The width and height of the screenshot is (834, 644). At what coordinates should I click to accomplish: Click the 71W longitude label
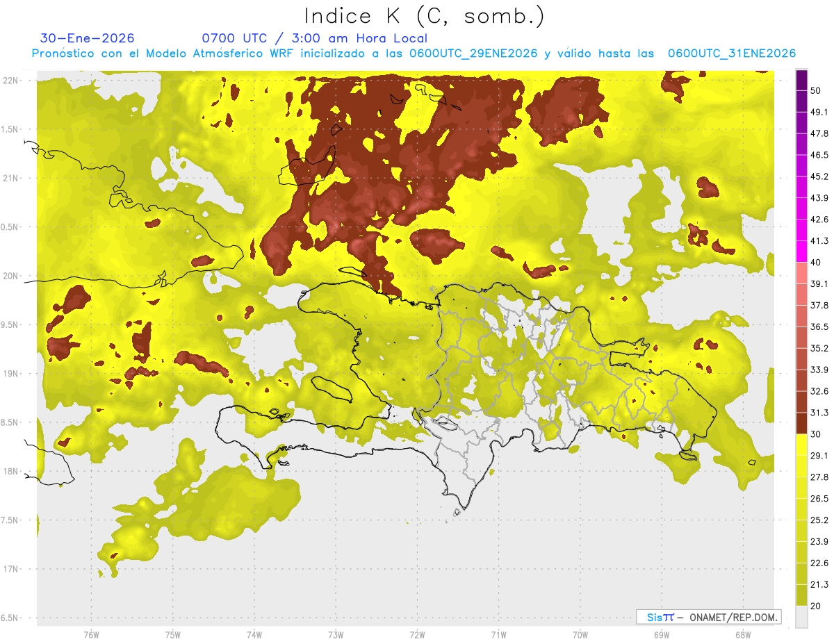[x=498, y=635]
